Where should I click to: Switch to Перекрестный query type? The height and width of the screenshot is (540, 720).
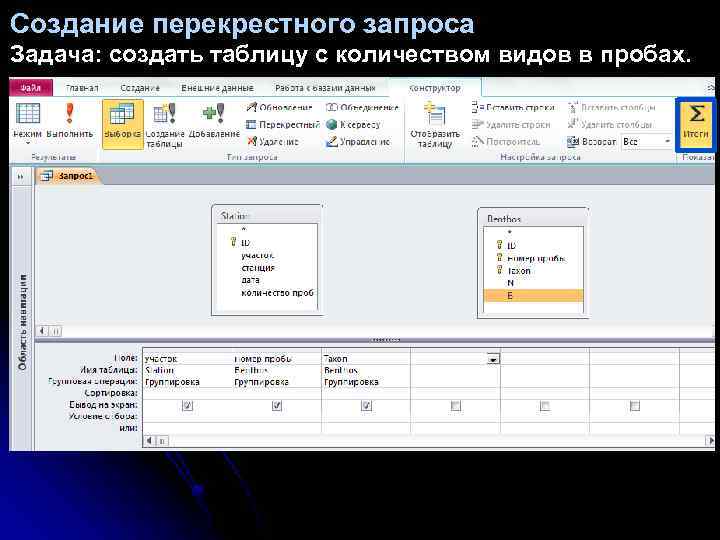point(282,124)
